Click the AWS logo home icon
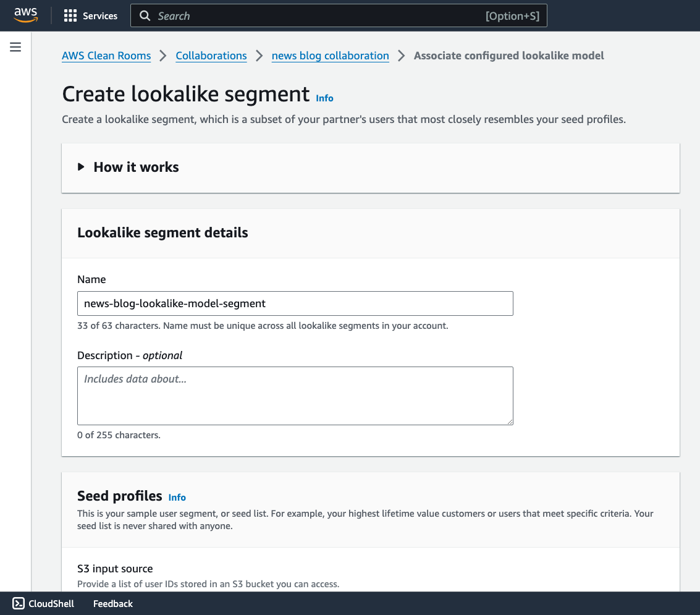 coord(26,15)
